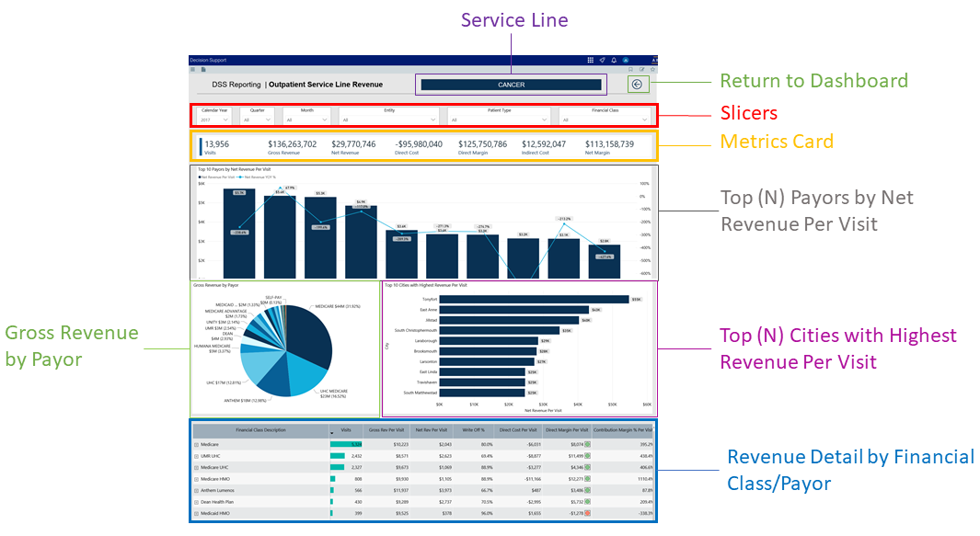This screenshot has height=536, width=980.
Task: Click the favorite star icon
Action: point(653,69)
